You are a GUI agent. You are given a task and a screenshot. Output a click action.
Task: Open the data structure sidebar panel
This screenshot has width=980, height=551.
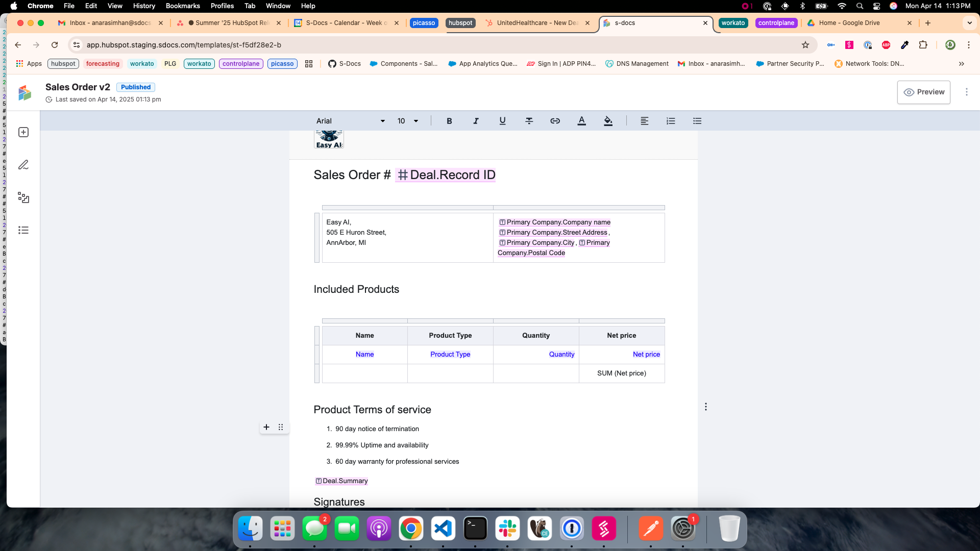(x=23, y=197)
